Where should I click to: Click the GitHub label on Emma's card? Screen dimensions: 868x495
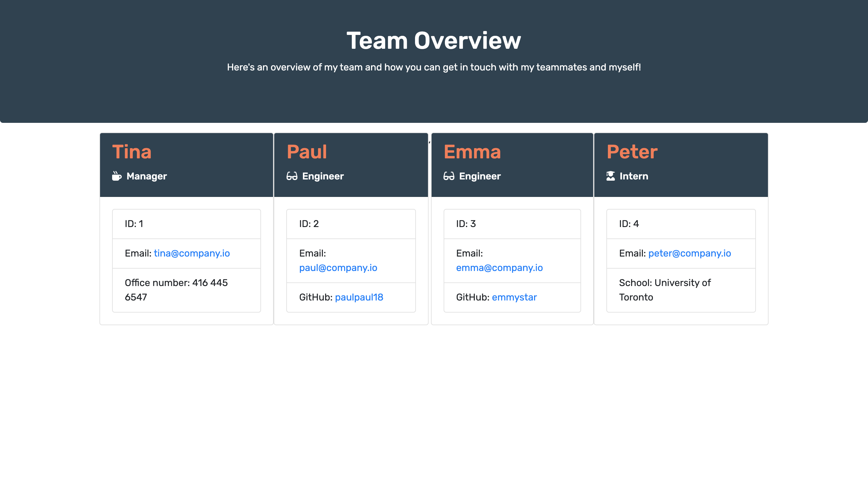(x=473, y=297)
